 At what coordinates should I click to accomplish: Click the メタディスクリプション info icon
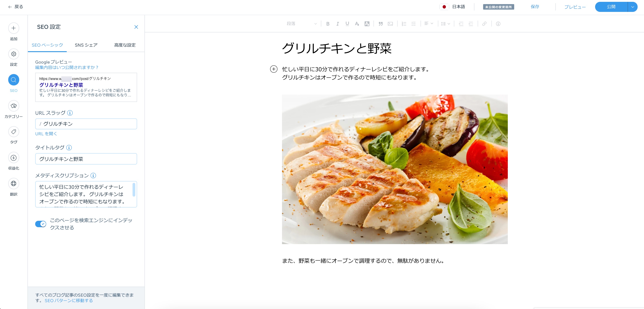coord(93,176)
